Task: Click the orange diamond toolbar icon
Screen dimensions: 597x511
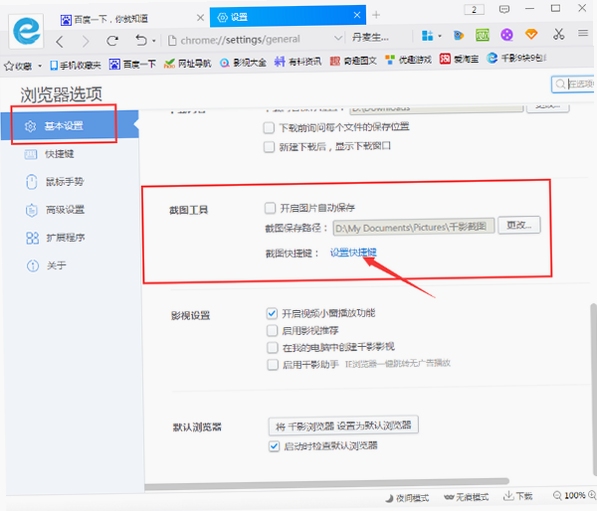Action: [531, 35]
